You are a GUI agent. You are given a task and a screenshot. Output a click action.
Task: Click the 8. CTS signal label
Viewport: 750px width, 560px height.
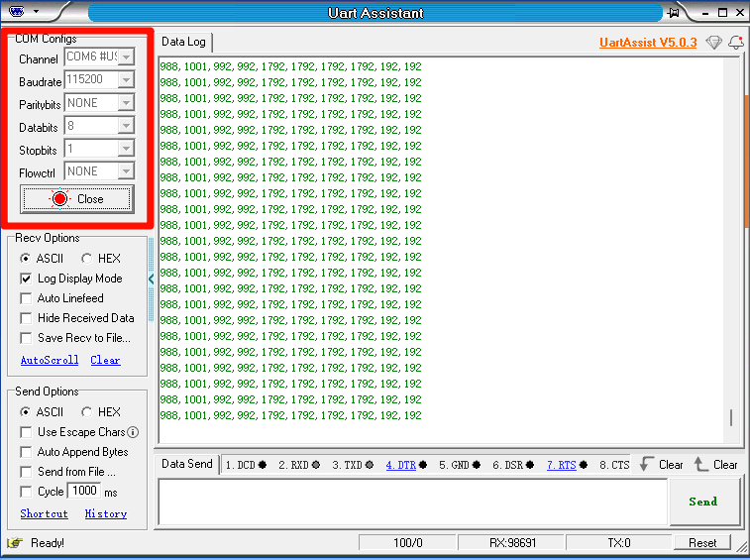pyautogui.click(x=614, y=465)
